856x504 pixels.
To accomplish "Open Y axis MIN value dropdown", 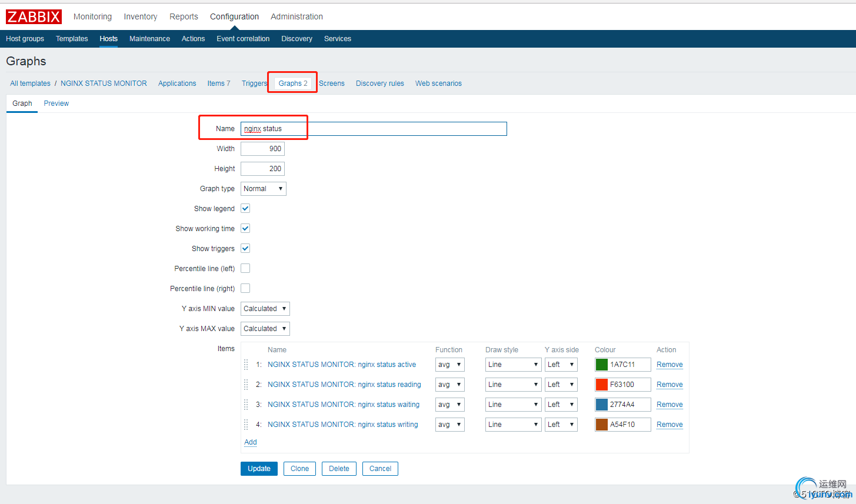I will click(x=265, y=309).
